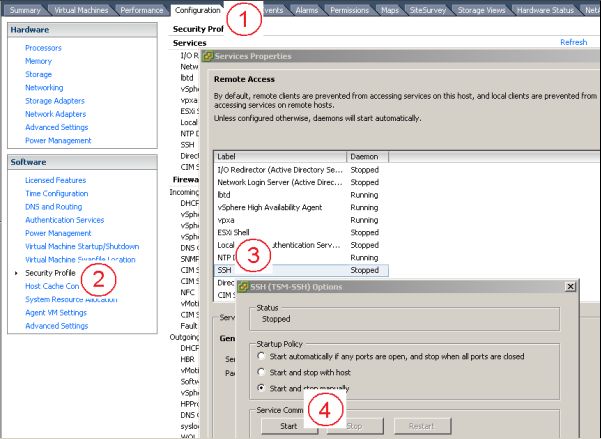Click the Refresh link for Services
The height and width of the screenshot is (439, 601).
click(573, 42)
